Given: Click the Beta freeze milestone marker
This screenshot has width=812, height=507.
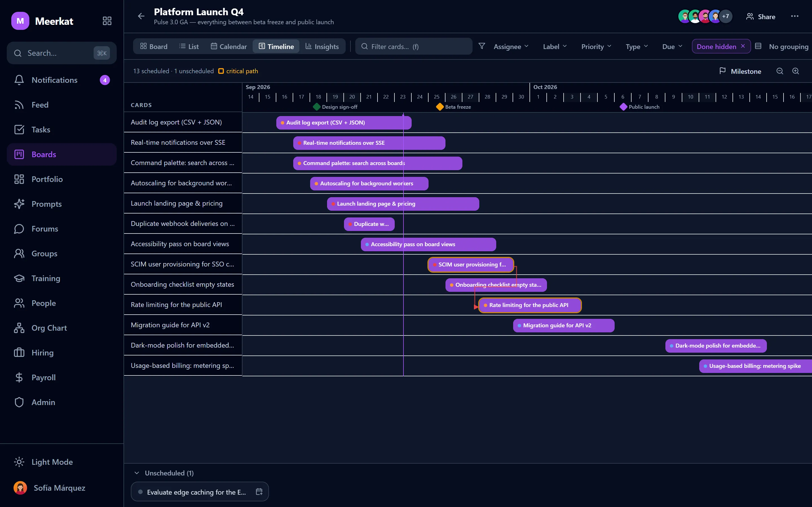Looking at the screenshot, I should (440, 107).
